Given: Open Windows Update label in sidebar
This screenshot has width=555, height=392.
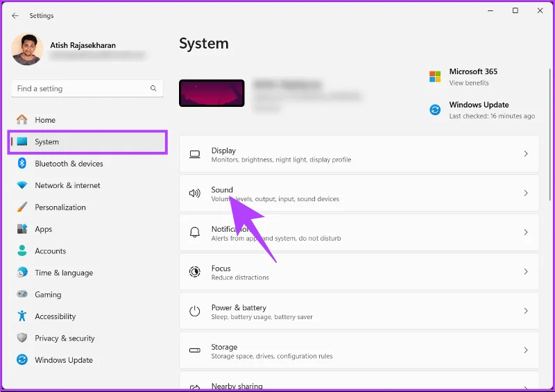Looking at the screenshot, I should click(64, 360).
